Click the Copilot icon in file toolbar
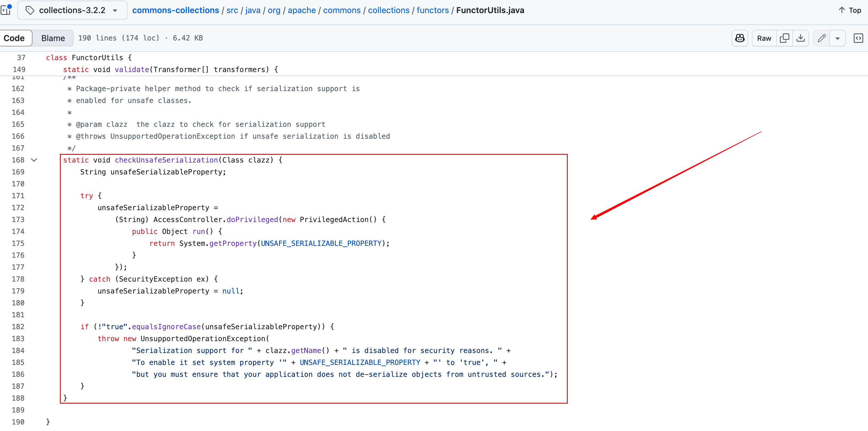Viewport: 868px width, 431px height. [740, 38]
